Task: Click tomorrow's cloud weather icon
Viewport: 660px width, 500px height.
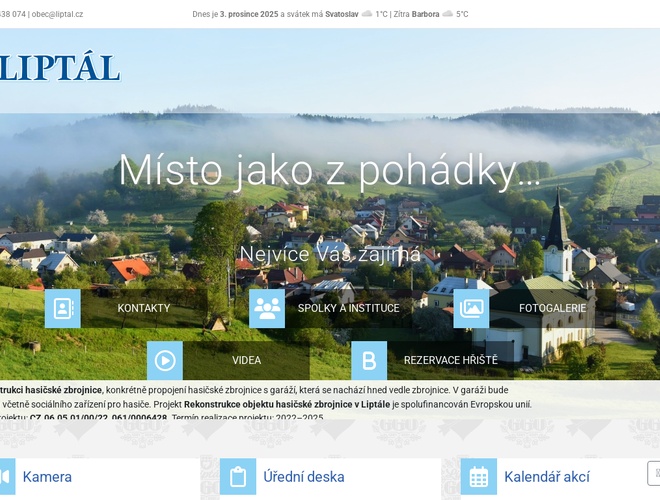Action: point(447,14)
